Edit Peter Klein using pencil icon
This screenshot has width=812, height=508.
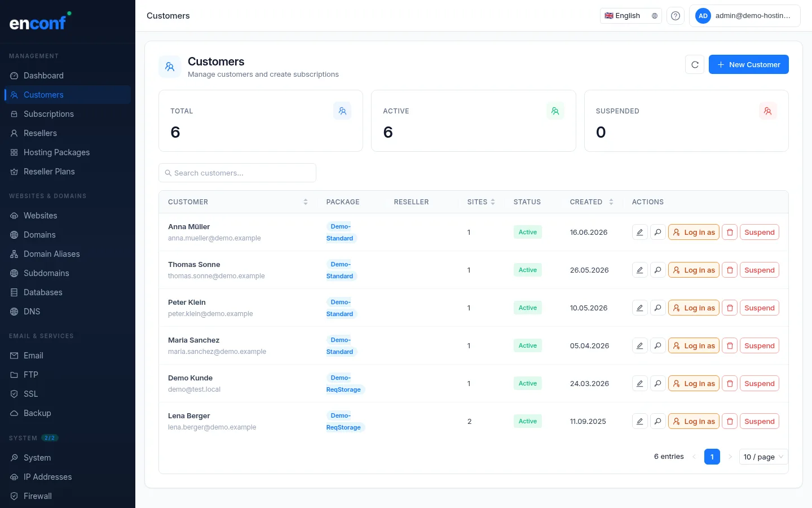(x=639, y=308)
